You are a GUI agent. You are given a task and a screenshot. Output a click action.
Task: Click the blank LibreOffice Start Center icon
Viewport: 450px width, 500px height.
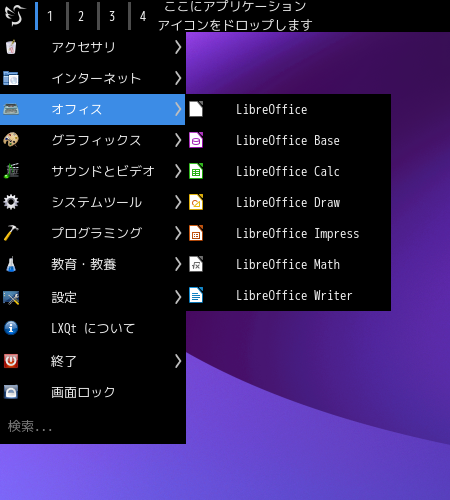coord(196,109)
